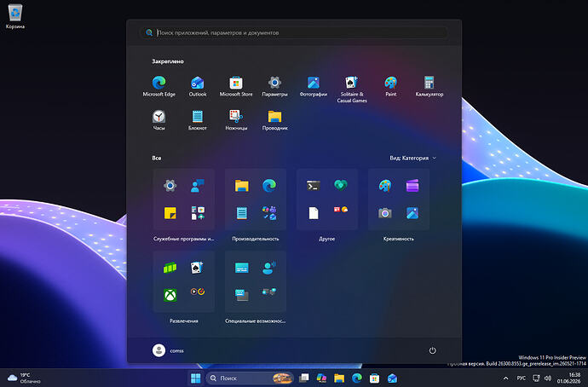Launch pinned Outlook app
The height and width of the screenshot is (387, 588).
(x=198, y=87)
